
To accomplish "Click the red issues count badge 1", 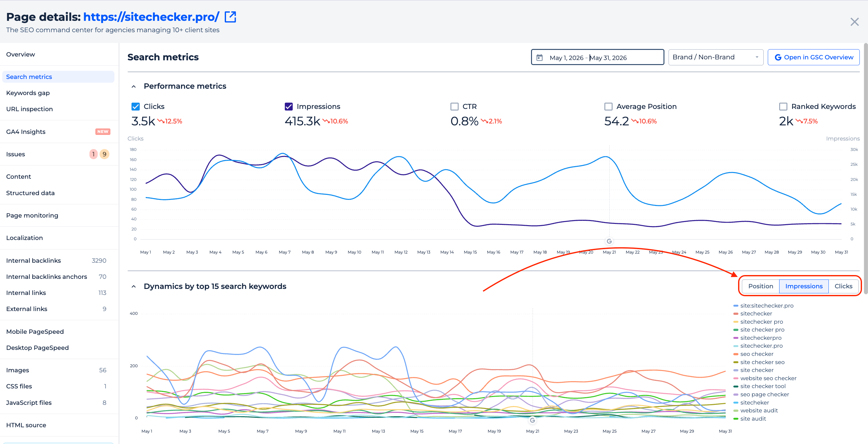I will (93, 154).
